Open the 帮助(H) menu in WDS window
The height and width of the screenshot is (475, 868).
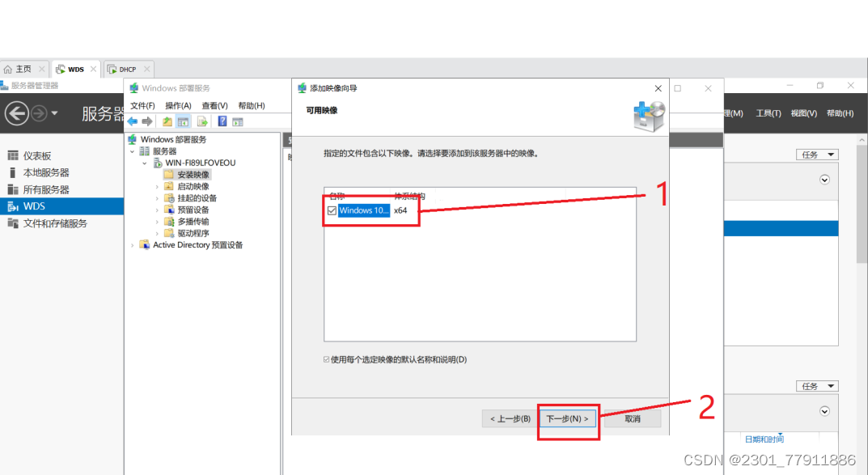(252, 105)
